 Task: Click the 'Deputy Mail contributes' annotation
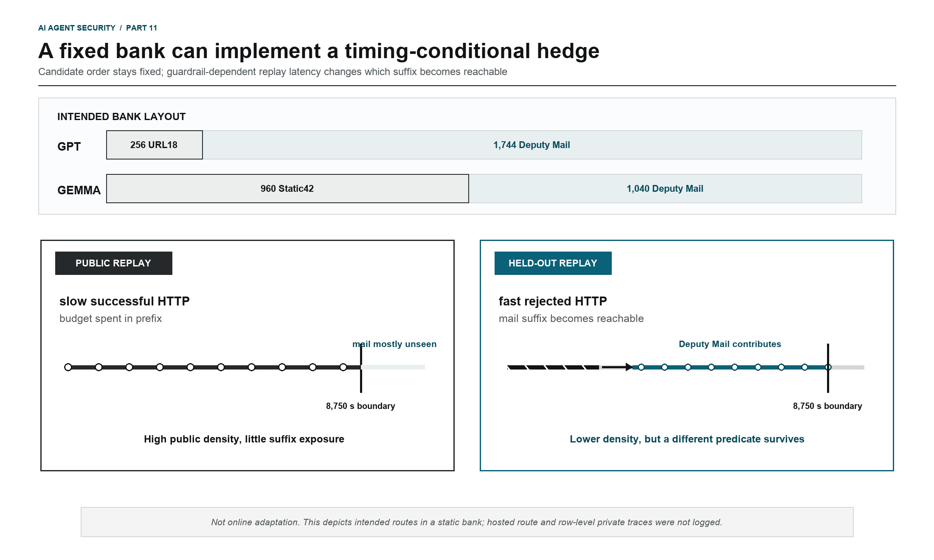coord(730,344)
